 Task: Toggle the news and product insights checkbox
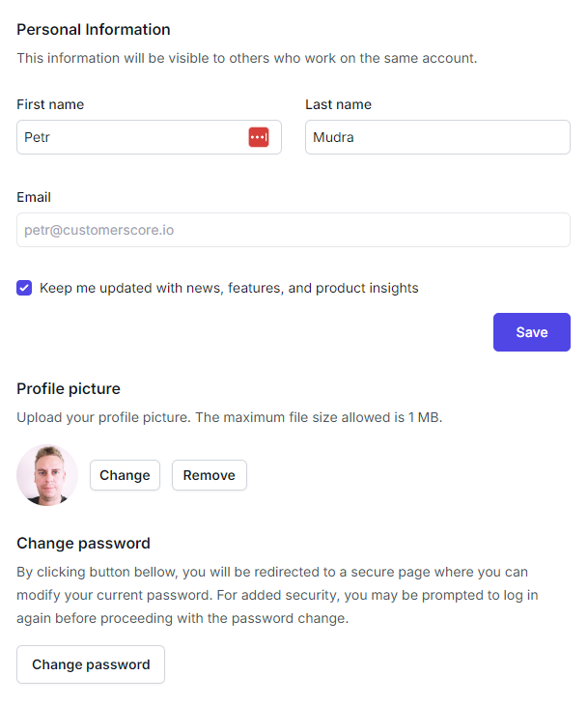pos(24,288)
